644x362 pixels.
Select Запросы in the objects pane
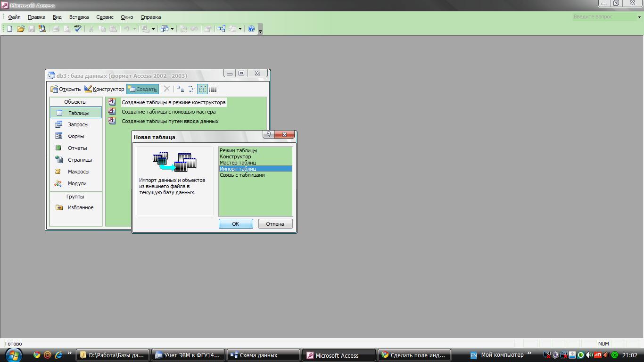75,124
